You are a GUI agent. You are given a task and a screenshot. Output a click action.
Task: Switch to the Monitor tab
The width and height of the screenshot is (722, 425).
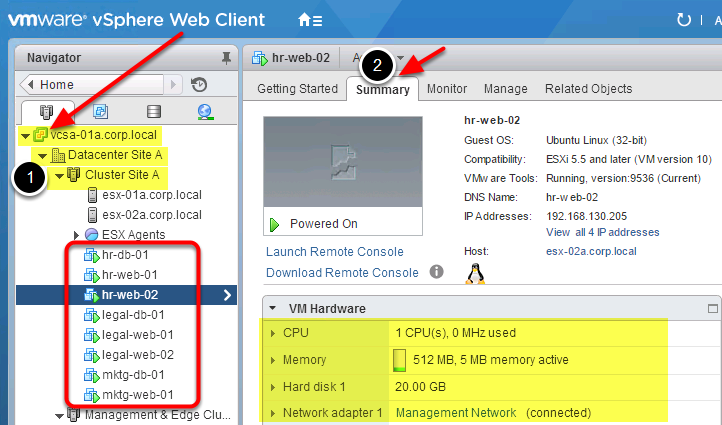pos(447,89)
